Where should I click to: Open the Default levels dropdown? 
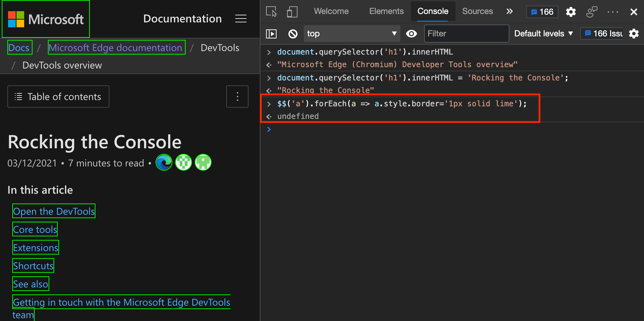point(544,34)
